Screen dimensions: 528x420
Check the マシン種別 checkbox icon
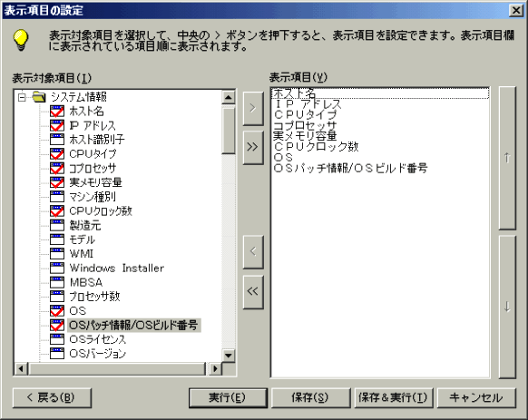coord(57,197)
